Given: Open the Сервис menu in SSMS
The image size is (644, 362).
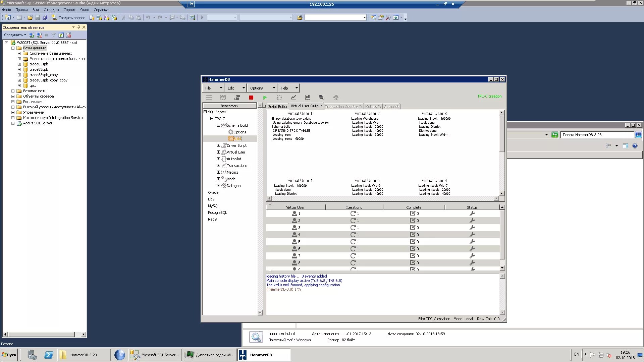Looking at the screenshot, I should click(69, 10).
